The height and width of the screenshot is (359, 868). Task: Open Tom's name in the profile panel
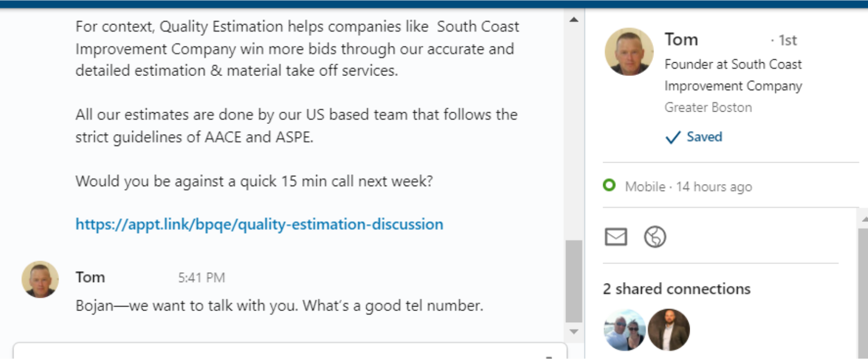pyautogui.click(x=681, y=39)
